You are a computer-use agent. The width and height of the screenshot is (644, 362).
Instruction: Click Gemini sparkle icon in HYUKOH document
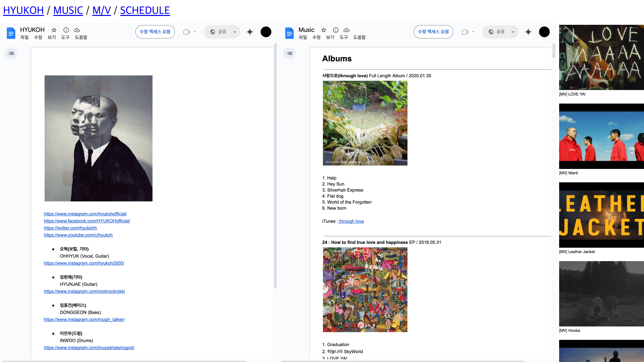click(250, 32)
